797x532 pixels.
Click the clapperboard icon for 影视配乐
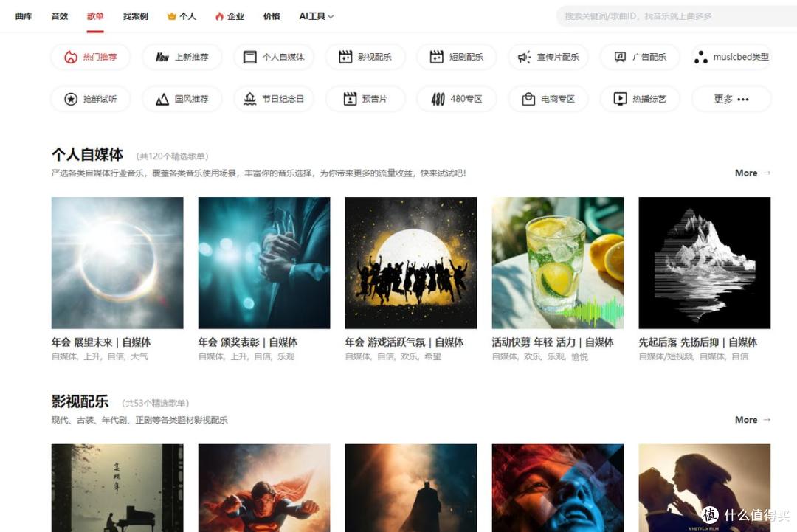(345, 57)
